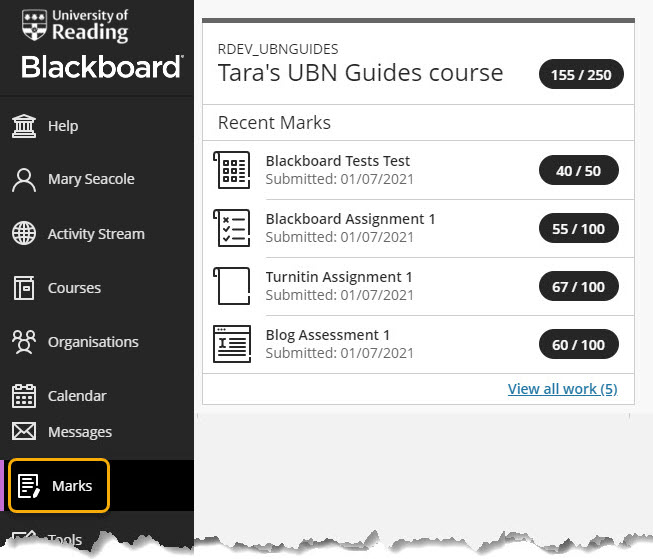Click the Blackboard Assignment 1 checklist icon

point(232,228)
